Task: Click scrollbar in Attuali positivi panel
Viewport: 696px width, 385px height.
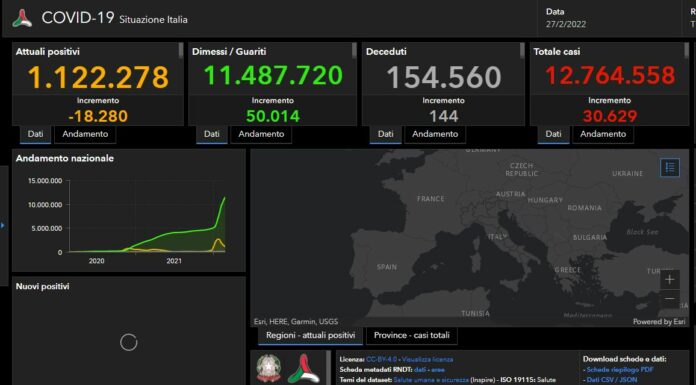Action: point(181,50)
